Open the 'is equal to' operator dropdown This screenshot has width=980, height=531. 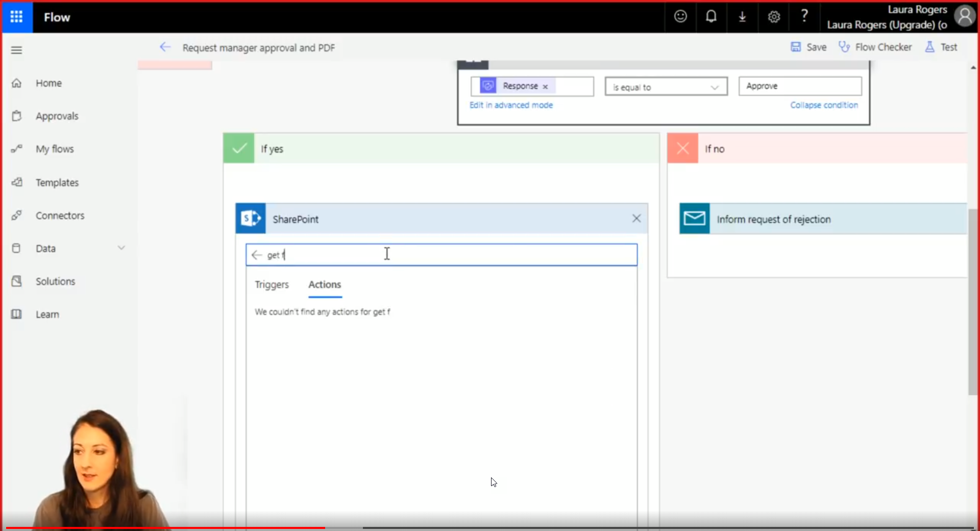click(x=715, y=86)
